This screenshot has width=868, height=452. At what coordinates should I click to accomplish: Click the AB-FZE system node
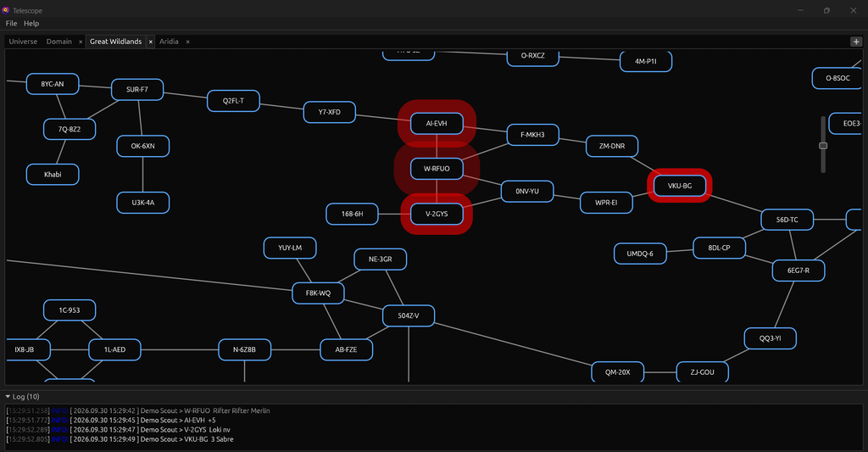[347, 349]
